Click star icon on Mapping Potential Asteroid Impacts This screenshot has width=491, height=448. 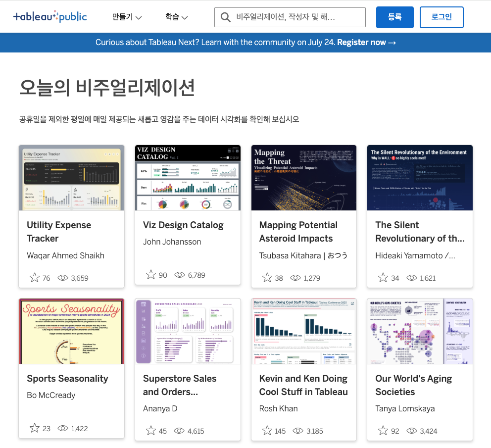coord(267,278)
